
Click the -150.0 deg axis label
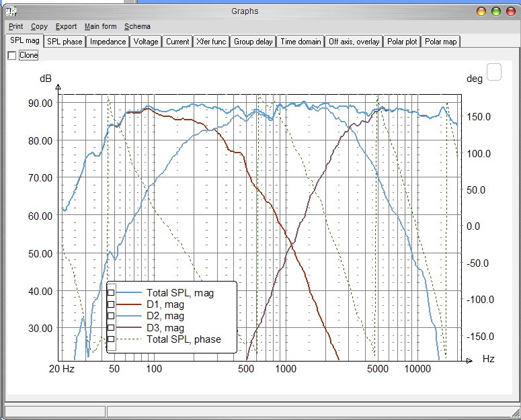tap(480, 336)
